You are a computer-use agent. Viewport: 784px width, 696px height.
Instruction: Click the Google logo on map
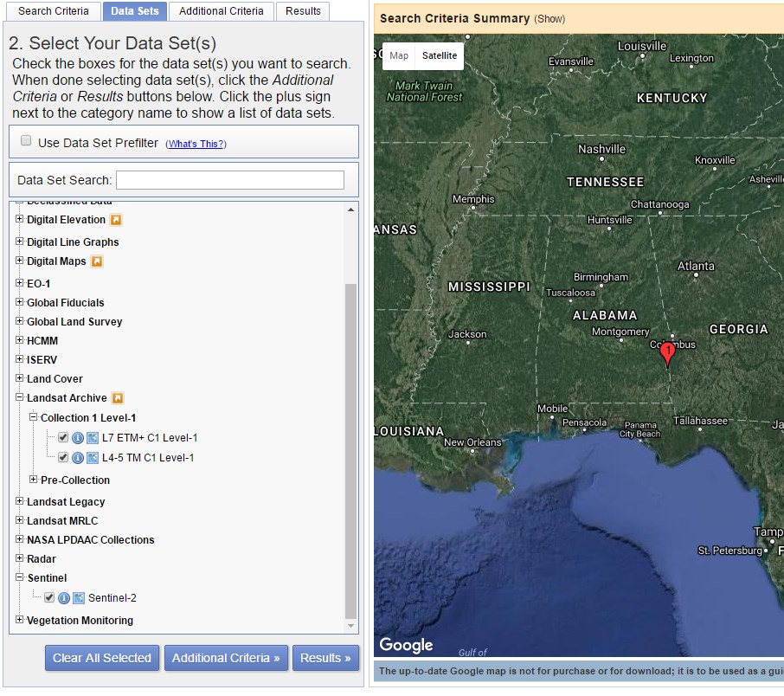[x=406, y=645]
